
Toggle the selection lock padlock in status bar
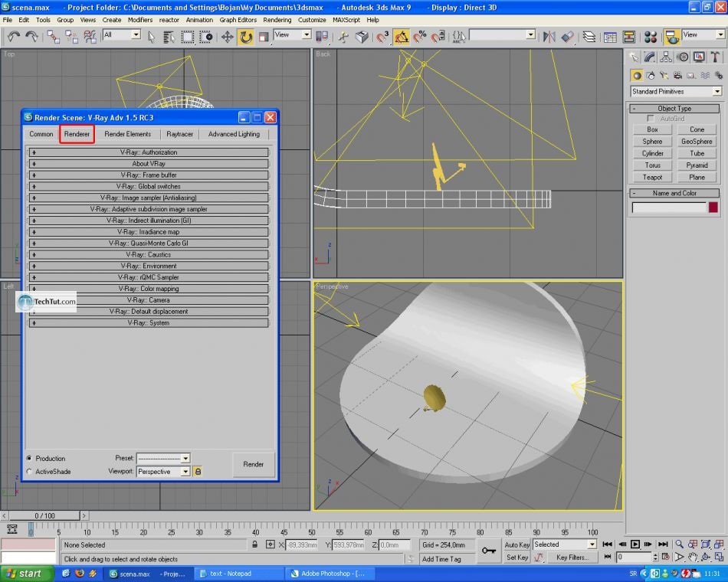coord(255,544)
